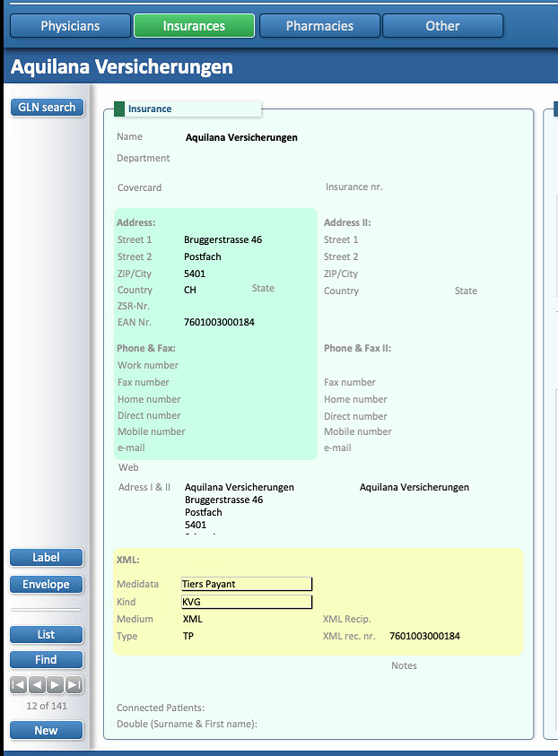Click the Street 1 value Bruggerstrasse 46
Viewport: 558px width, 756px height.
click(x=222, y=239)
